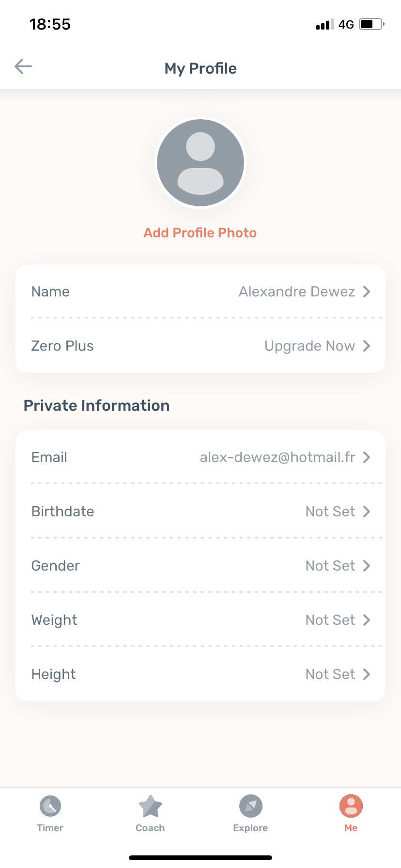The image size is (401, 868).
Task: Go to the Explore tab label
Action: 250,828
